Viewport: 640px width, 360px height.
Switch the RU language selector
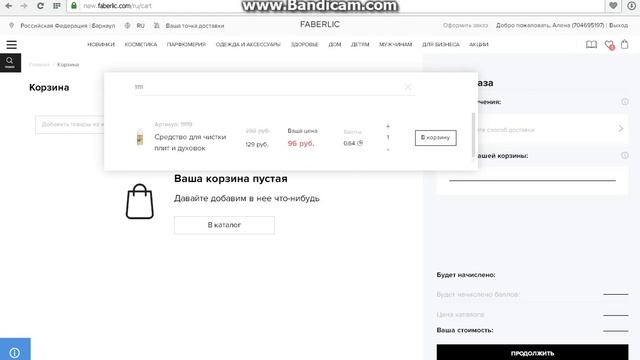(x=140, y=25)
